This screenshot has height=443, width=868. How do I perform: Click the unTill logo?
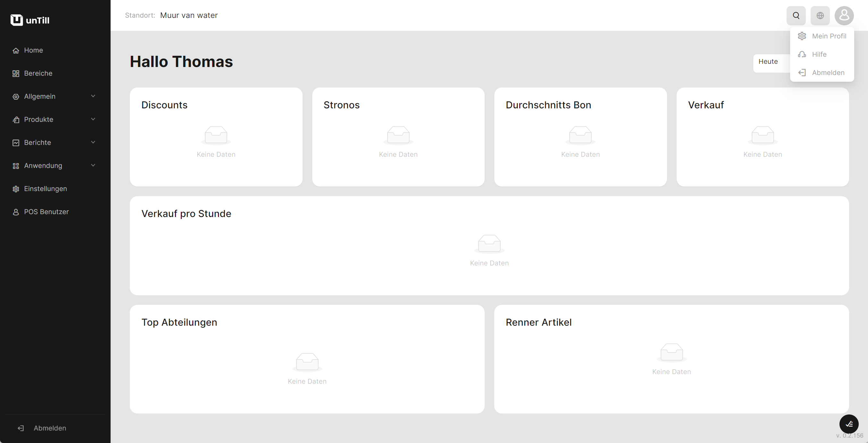[x=30, y=20]
